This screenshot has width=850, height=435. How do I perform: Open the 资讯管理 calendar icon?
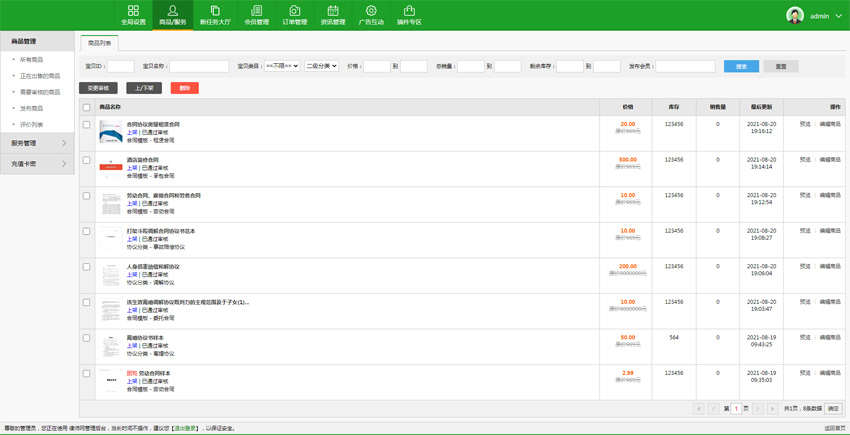click(x=333, y=11)
